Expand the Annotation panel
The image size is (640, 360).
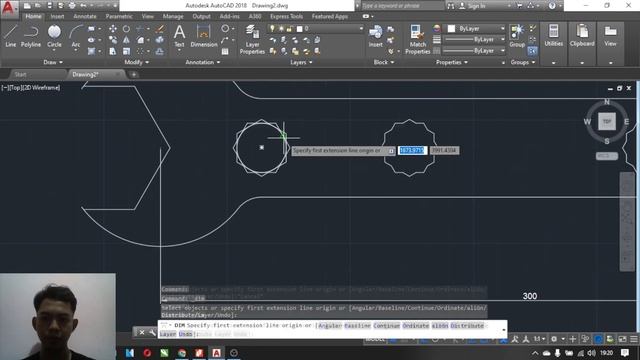click(x=203, y=62)
